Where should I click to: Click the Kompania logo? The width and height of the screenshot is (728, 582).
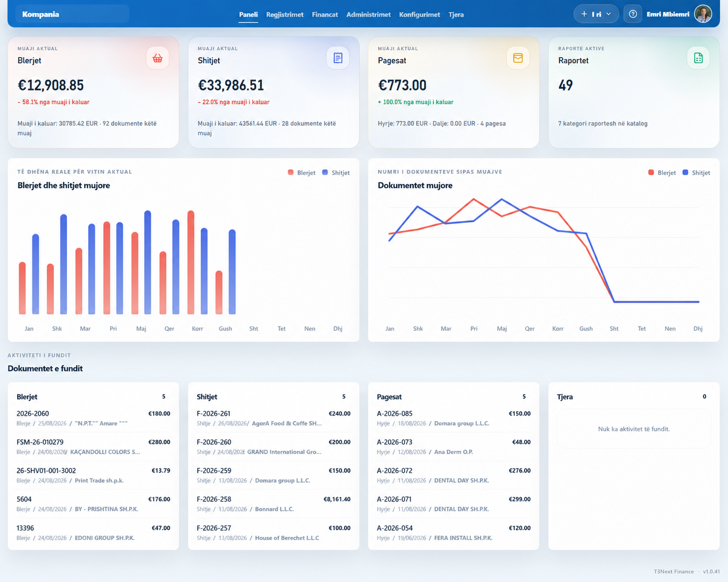coord(40,14)
